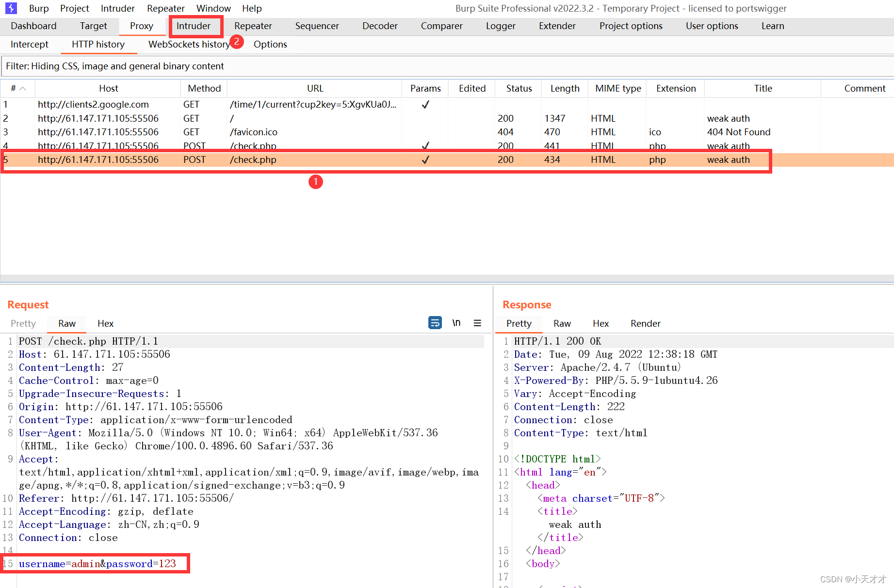Switch Response view to Hex
The image size is (894, 588).
point(601,323)
